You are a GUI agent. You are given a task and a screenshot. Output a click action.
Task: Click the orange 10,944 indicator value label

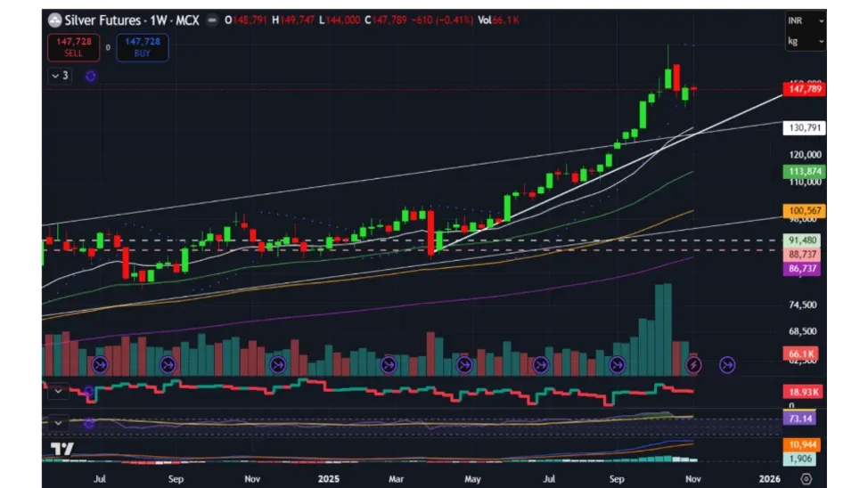(802, 445)
